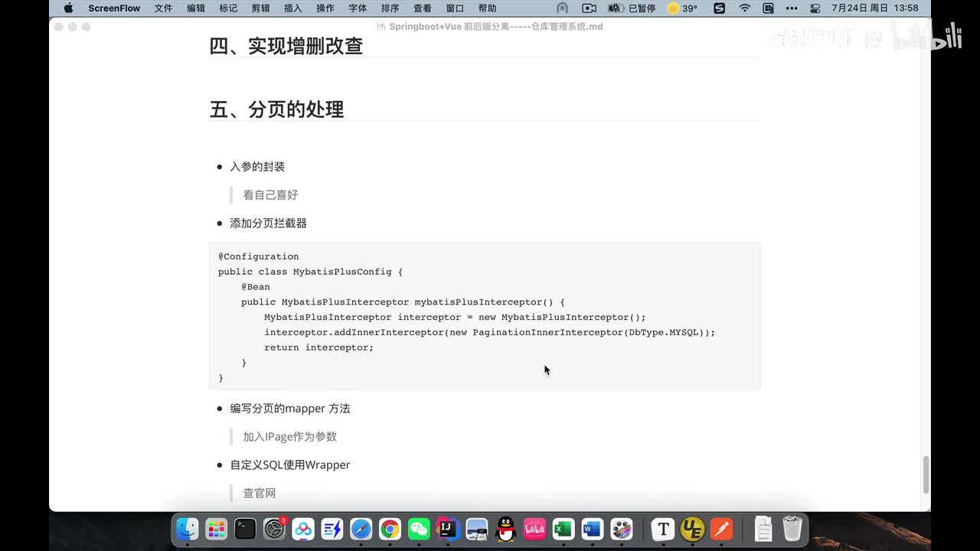Viewport: 980px width, 551px height.
Task: Click heading 四、实现增删改查
Action: pos(286,46)
